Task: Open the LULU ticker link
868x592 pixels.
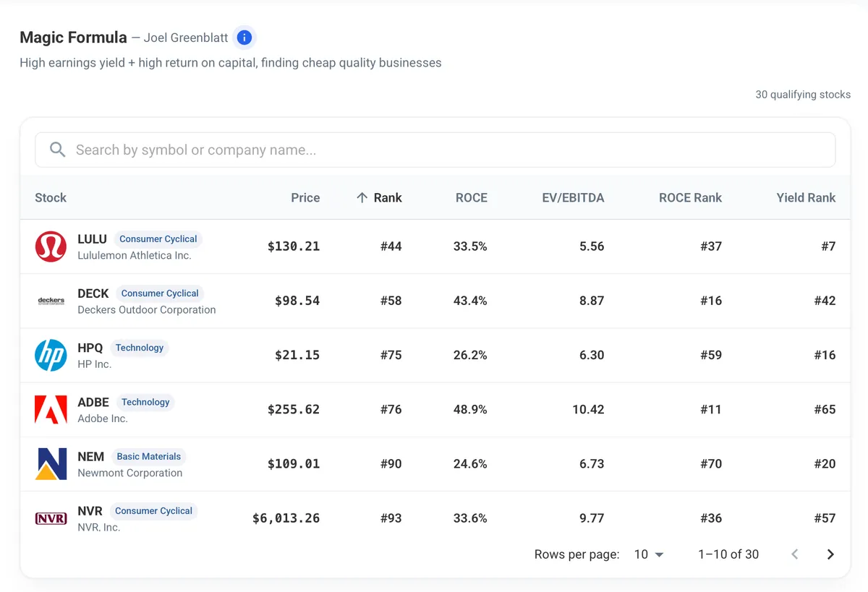Action: (x=92, y=239)
